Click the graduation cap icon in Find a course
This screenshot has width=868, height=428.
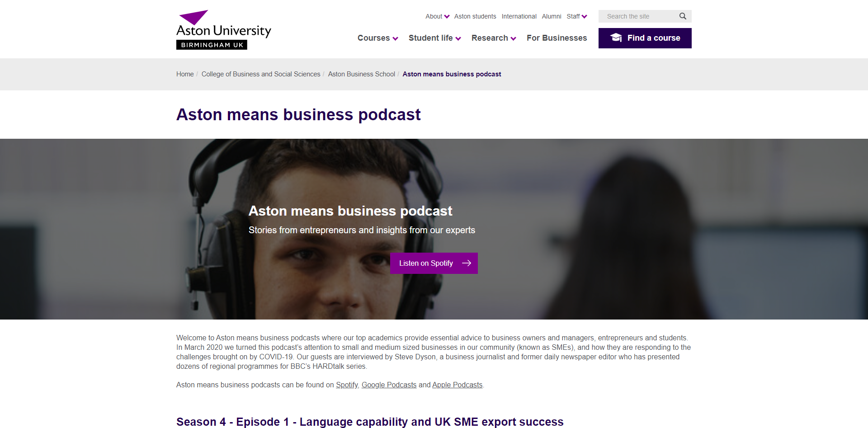tap(616, 38)
